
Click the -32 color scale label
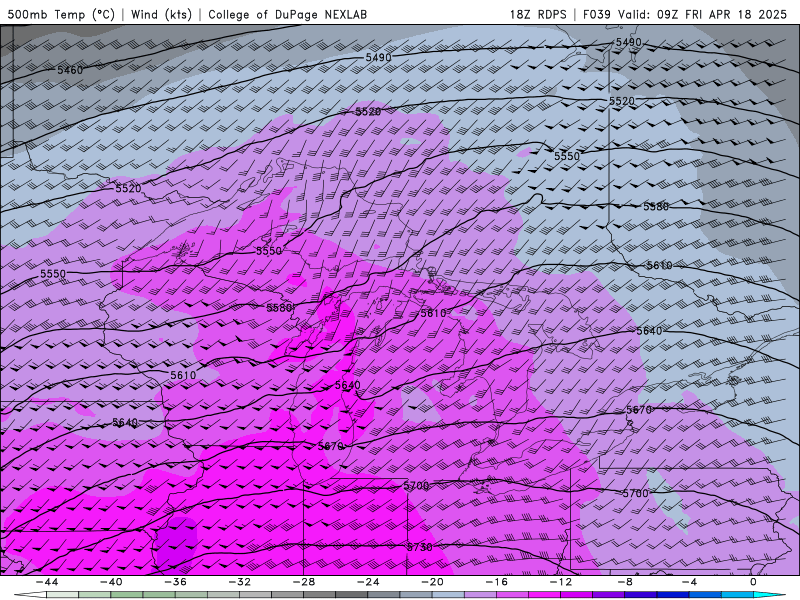[x=240, y=582]
